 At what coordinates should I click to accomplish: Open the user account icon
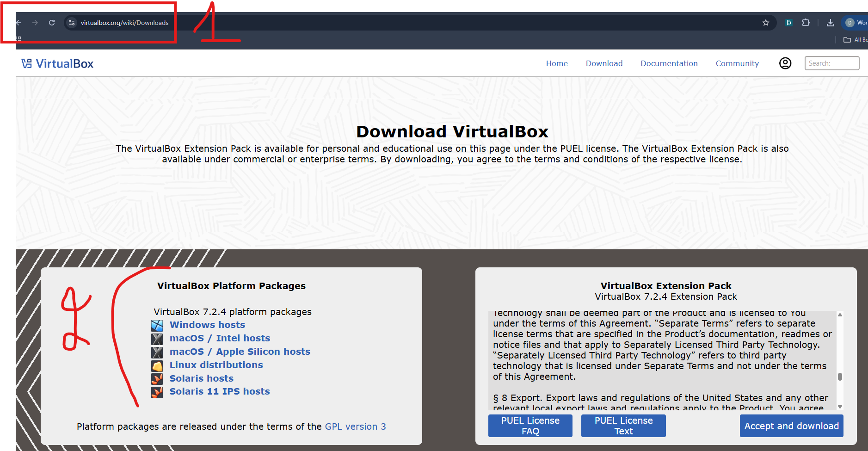[x=785, y=63]
